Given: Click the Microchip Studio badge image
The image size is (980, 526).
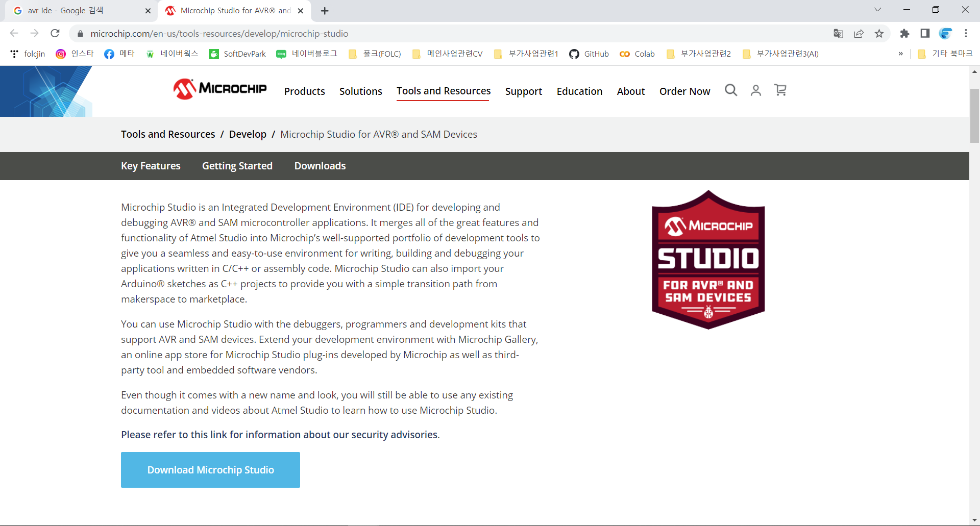Looking at the screenshot, I should (708, 260).
